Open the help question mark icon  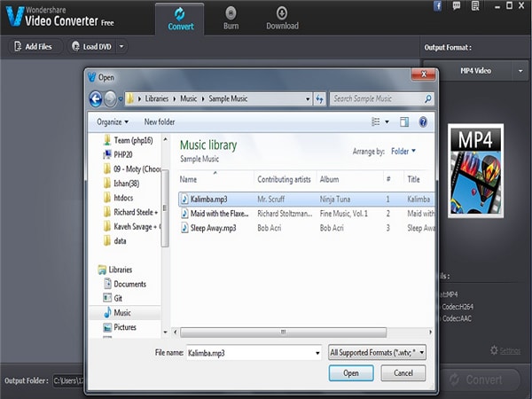coord(423,121)
